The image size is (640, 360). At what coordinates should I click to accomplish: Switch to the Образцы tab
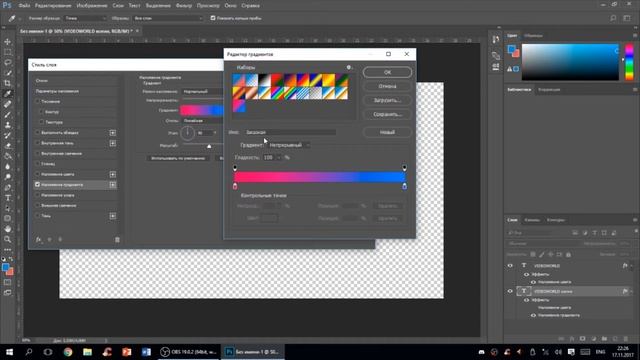pyautogui.click(x=533, y=36)
